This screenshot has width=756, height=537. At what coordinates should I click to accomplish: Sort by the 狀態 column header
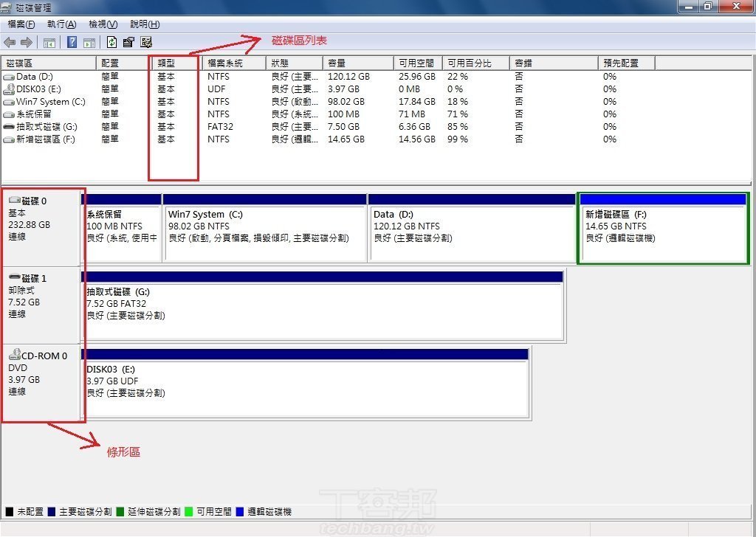[295, 63]
